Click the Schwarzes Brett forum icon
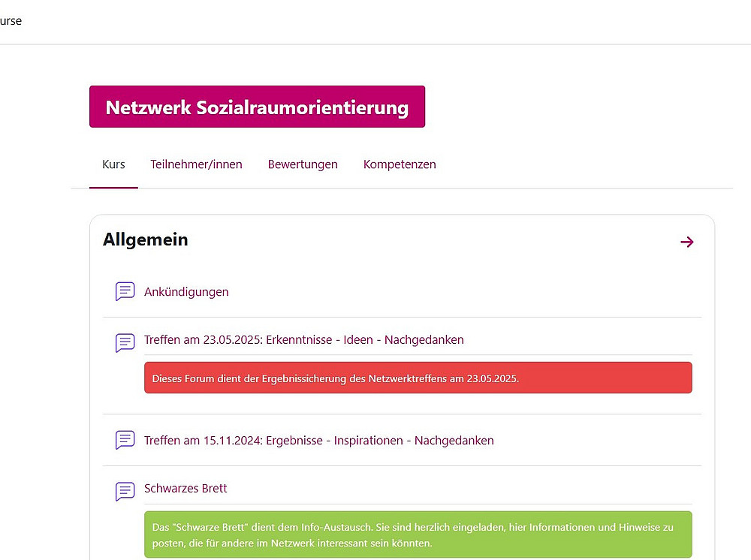751x560 pixels. [x=125, y=491]
